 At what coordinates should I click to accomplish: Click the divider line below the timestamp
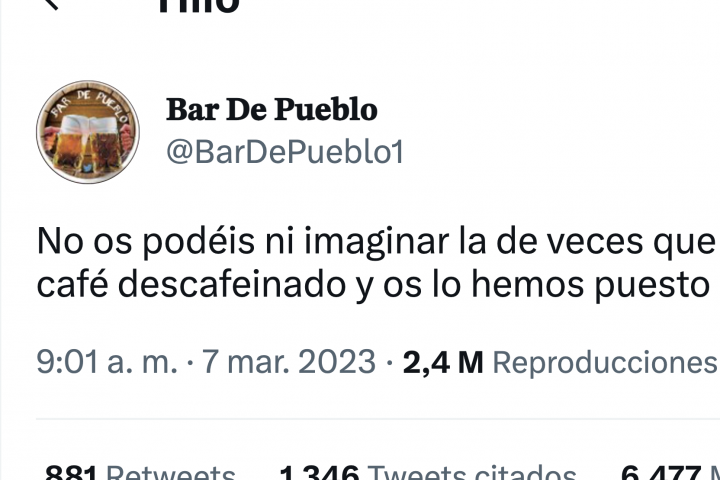[378, 419]
